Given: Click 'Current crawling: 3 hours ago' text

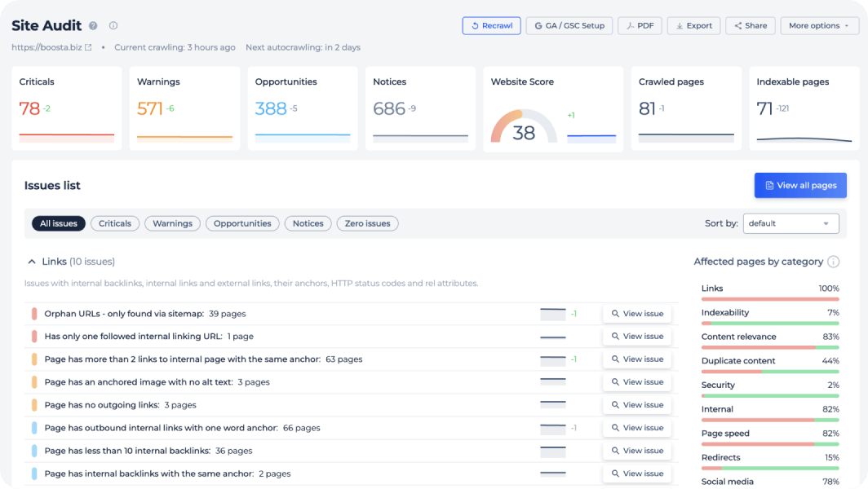Looking at the screenshot, I should (x=175, y=47).
